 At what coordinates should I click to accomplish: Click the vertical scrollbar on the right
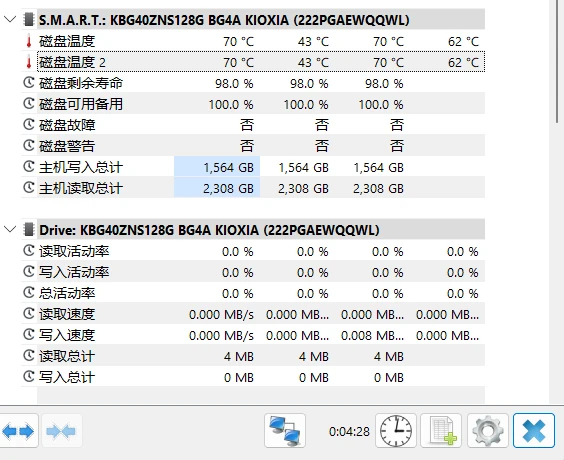tap(556, 61)
